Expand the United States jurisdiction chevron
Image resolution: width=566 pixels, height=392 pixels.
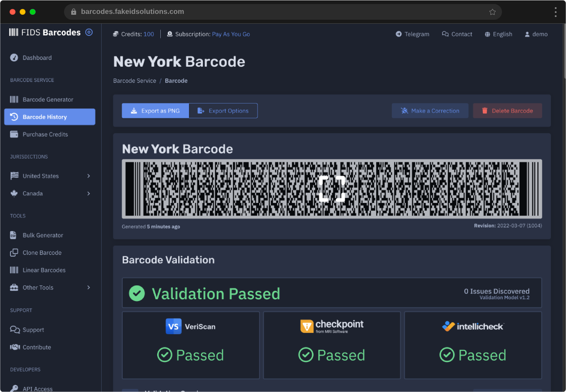pos(89,176)
